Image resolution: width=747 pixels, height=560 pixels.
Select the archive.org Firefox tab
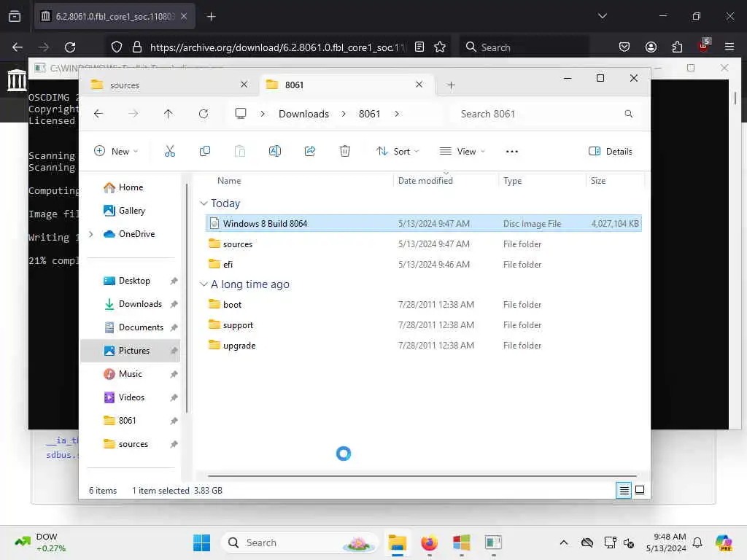pyautogui.click(x=115, y=17)
